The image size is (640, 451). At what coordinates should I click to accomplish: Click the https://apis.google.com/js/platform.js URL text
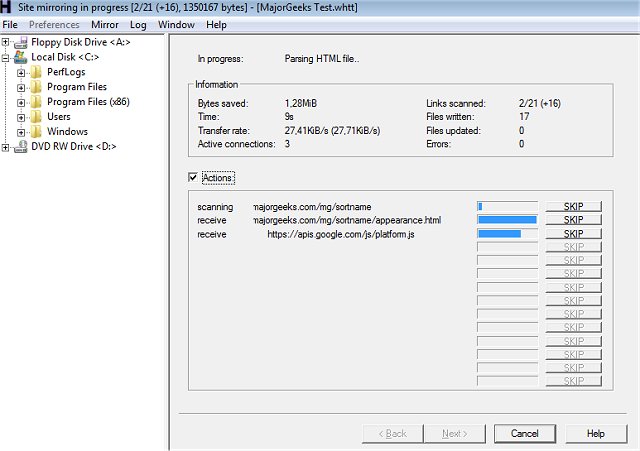tap(341, 234)
